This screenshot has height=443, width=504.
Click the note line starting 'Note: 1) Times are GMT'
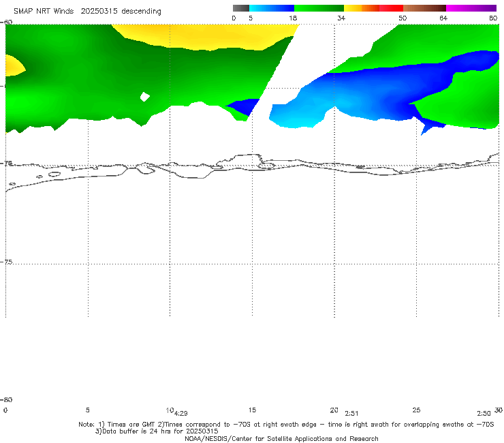pyautogui.click(x=286, y=425)
